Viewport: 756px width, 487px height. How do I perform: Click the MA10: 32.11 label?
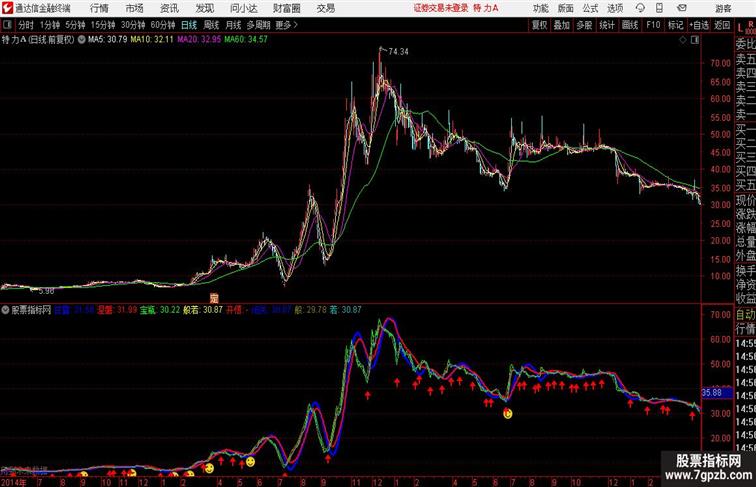click(152, 40)
